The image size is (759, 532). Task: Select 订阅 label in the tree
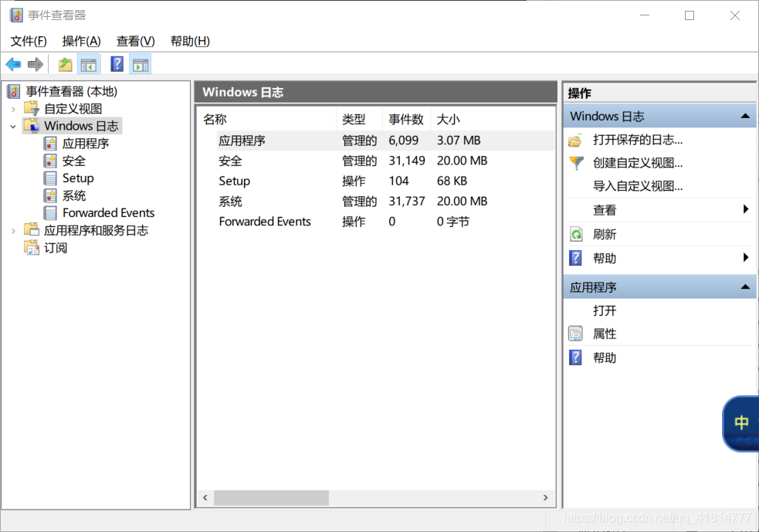56,247
